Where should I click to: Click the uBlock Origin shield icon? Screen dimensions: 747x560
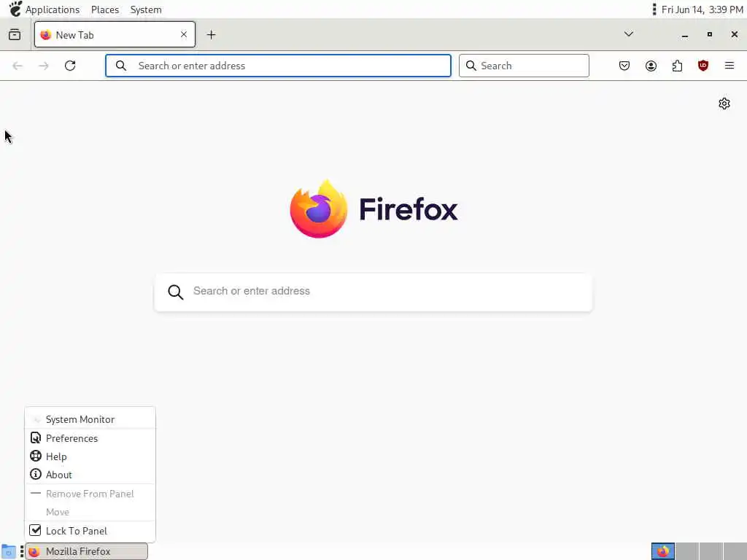703,66
